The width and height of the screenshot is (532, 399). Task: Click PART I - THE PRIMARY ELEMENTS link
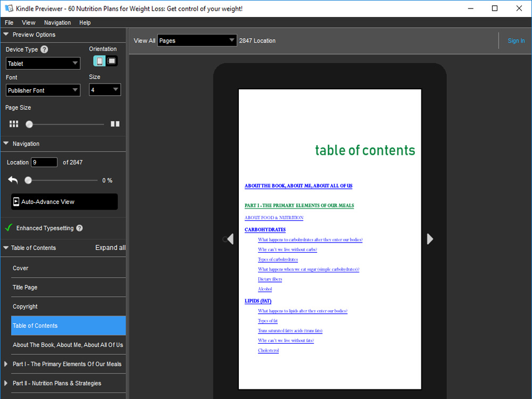pos(299,205)
